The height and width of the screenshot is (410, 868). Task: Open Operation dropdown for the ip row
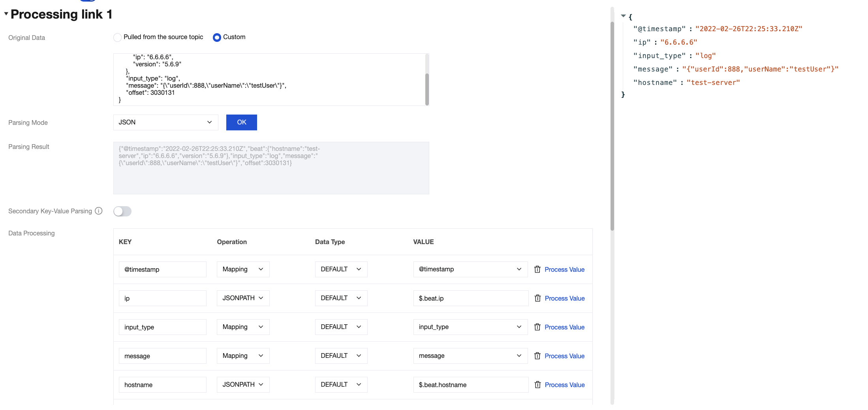(x=243, y=298)
